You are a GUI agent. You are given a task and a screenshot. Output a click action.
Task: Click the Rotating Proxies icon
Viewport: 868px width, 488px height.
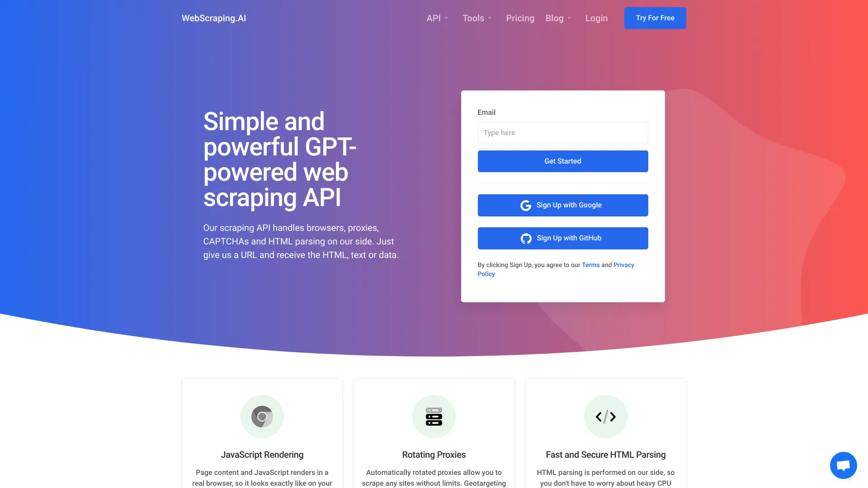434,416
